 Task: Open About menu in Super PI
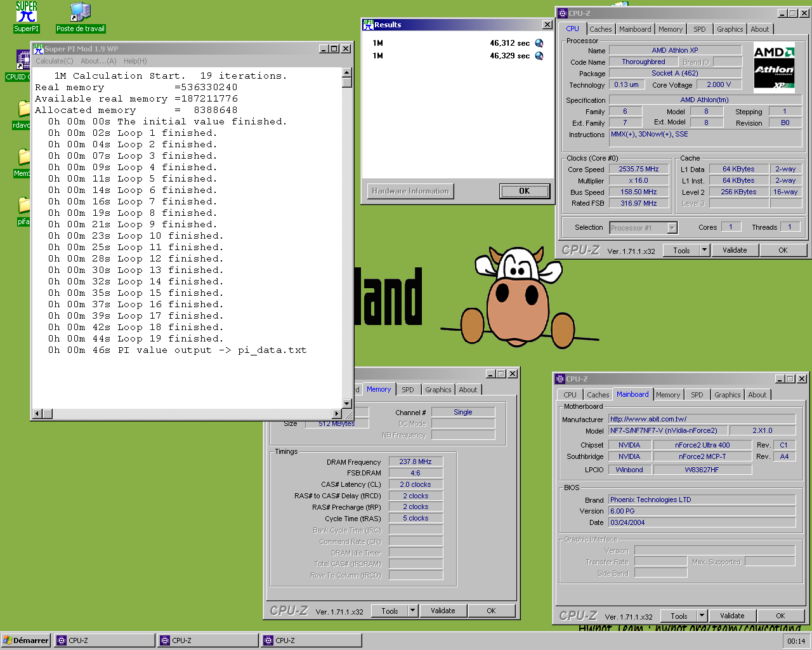point(98,61)
